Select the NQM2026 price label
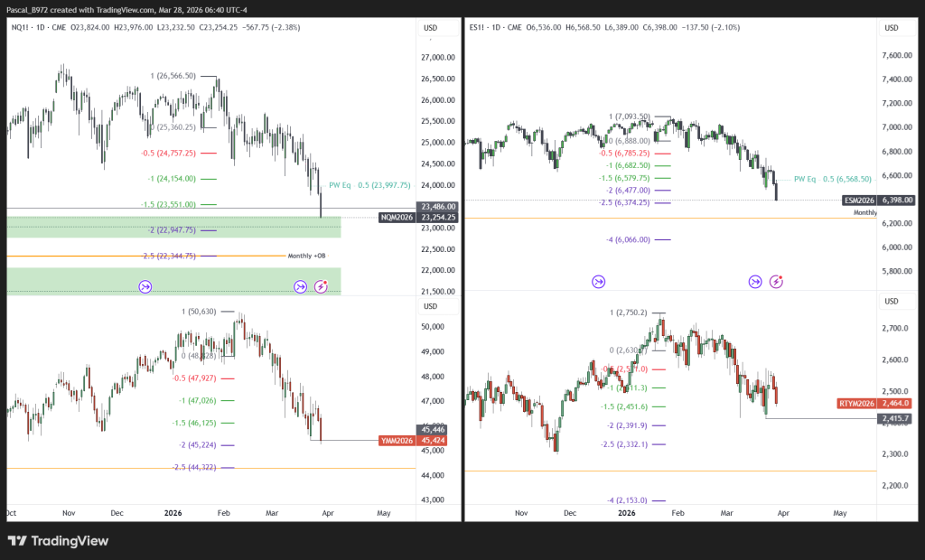 coord(397,218)
